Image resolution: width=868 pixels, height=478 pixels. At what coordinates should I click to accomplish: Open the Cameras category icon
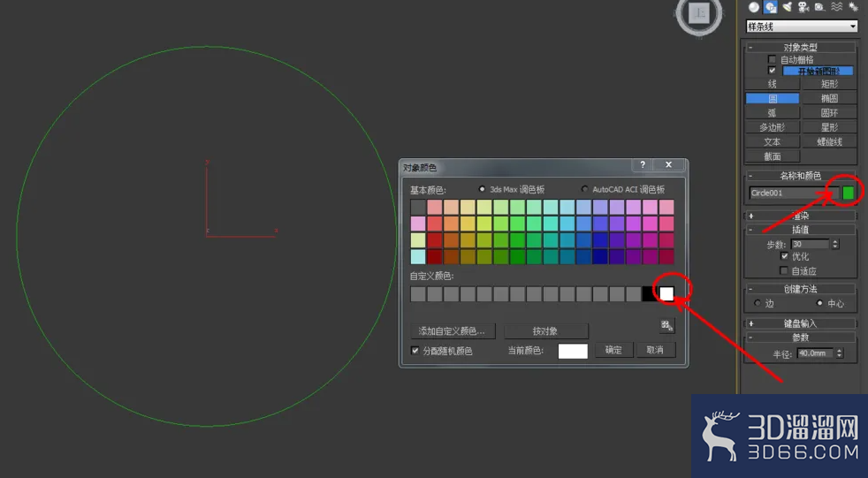point(803,7)
